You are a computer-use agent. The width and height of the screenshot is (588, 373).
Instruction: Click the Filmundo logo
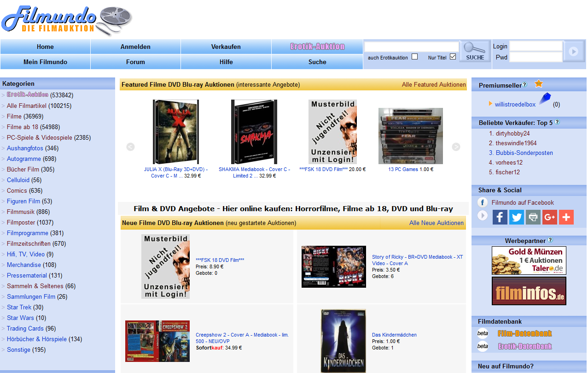coord(67,20)
